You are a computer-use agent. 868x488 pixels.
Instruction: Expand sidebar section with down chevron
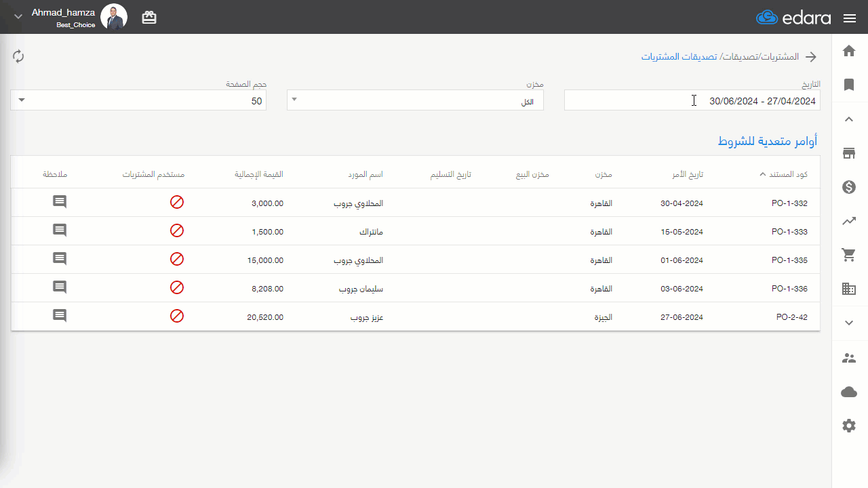click(849, 323)
